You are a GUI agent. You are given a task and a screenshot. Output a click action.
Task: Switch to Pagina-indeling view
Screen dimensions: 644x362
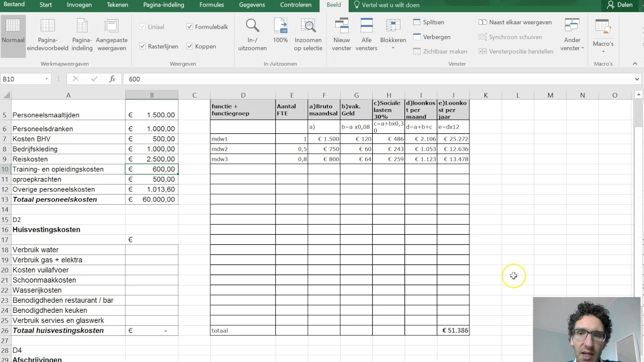pos(82,35)
